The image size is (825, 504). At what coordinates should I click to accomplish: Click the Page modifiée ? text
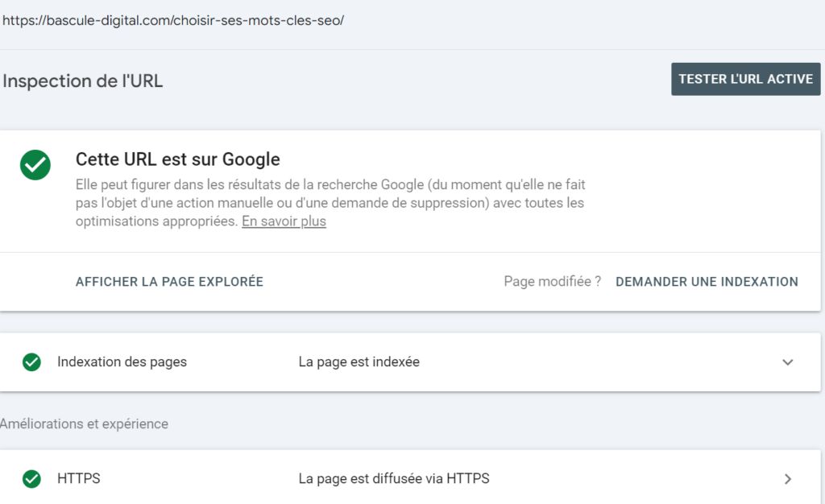point(552,282)
